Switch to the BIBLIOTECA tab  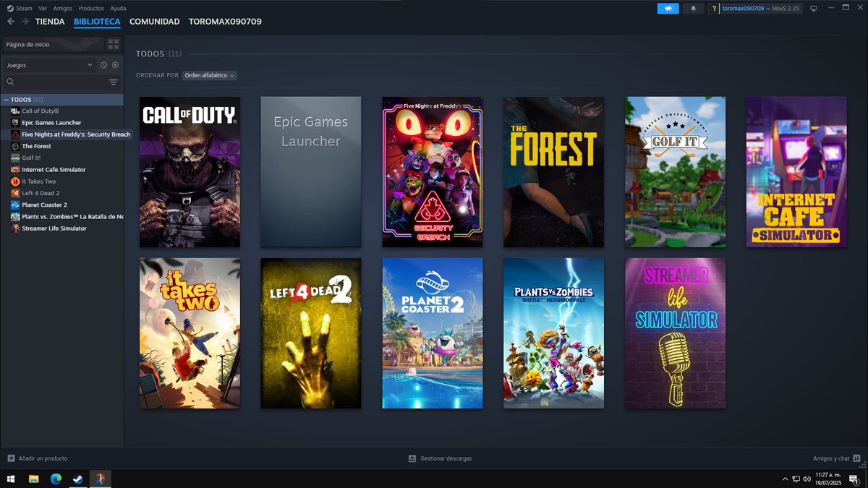coord(97,22)
